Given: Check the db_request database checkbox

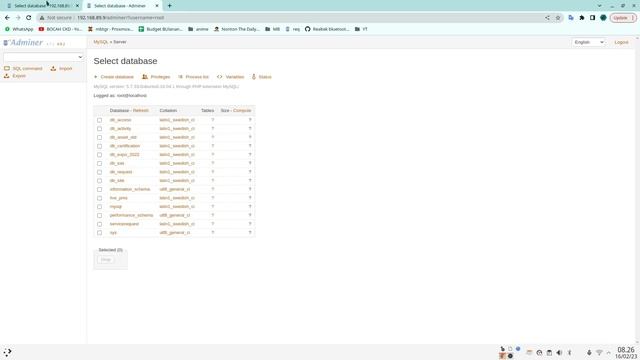Looking at the screenshot, I should pyautogui.click(x=100, y=172).
